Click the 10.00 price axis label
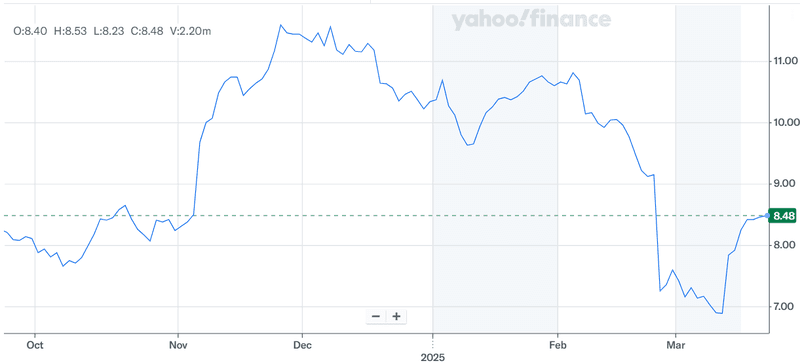The width and height of the screenshot is (800, 363). coord(785,123)
